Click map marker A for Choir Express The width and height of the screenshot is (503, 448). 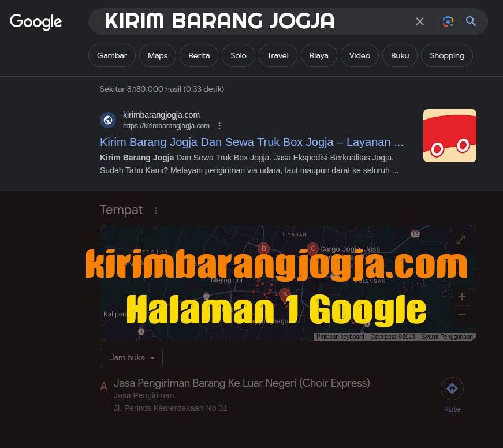click(285, 294)
